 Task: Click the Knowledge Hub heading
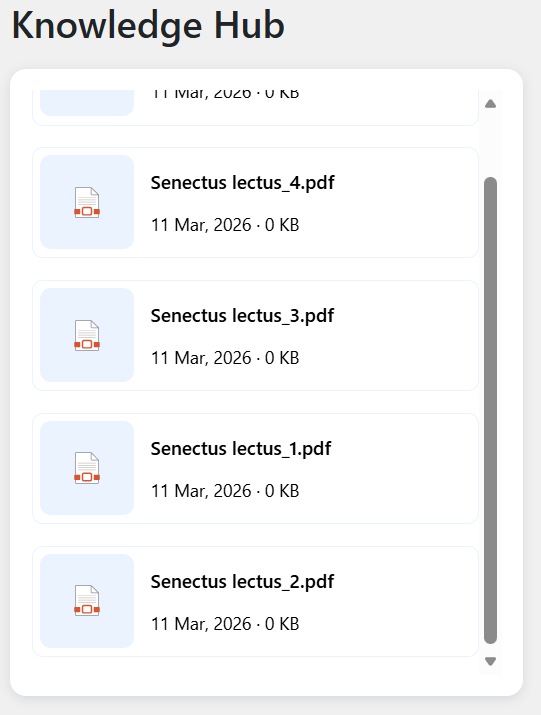(x=148, y=26)
